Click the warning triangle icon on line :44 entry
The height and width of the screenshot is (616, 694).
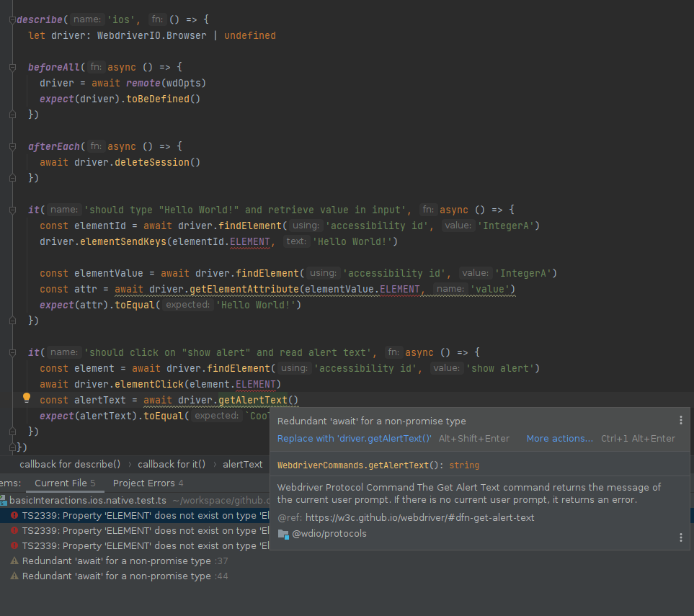(14, 576)
